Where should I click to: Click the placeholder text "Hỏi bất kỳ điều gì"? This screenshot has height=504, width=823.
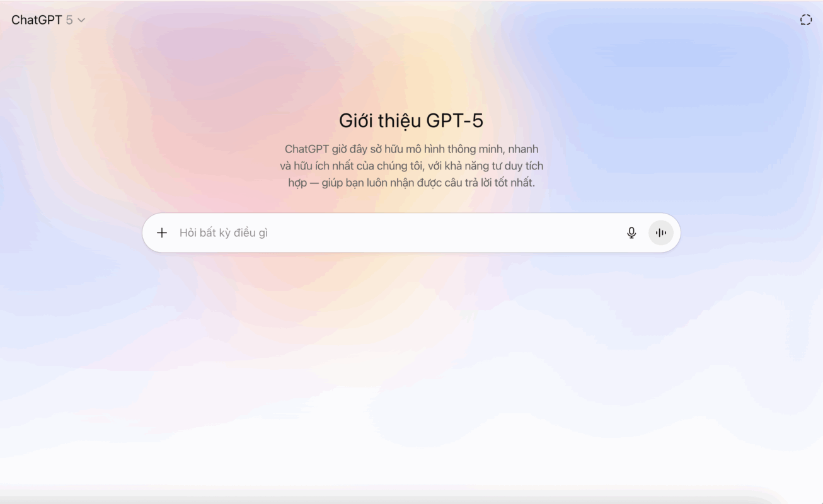[224, 233]
